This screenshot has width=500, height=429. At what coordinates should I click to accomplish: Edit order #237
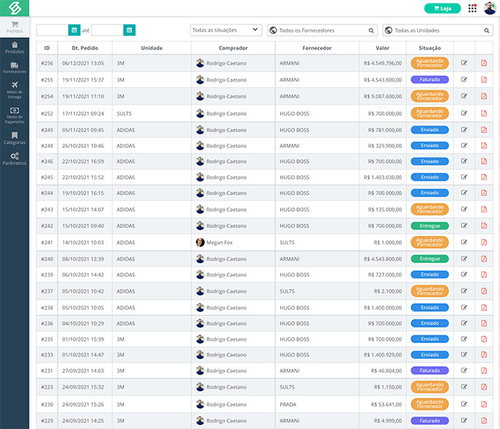coord(464,291)
